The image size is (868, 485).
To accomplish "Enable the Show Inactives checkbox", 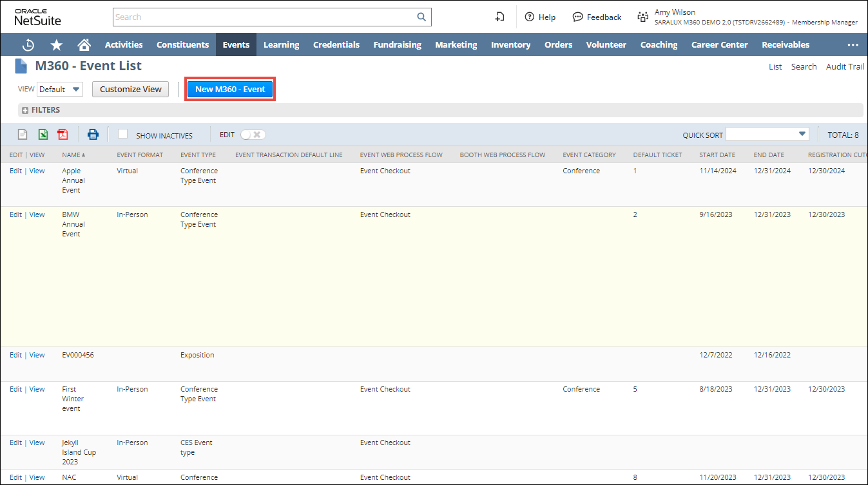I will (123, 134).
